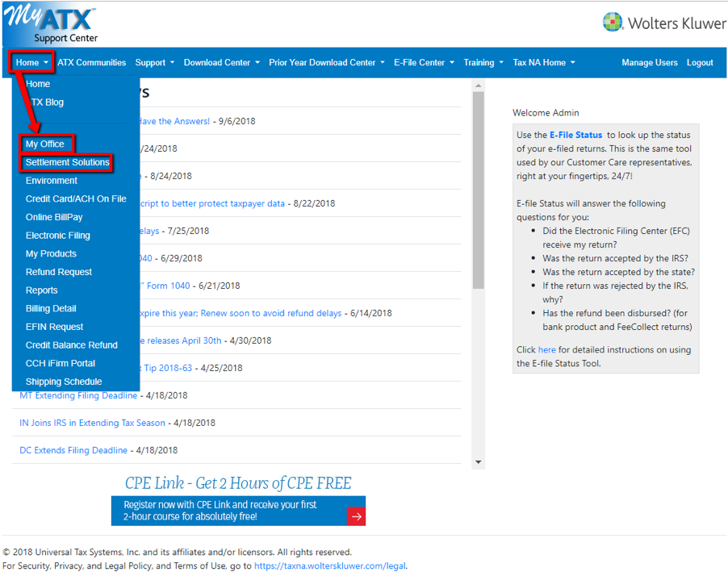Choose Settlement Solutions menu entry
Viewport: 728px width, 576px height.
coord(67,163)
